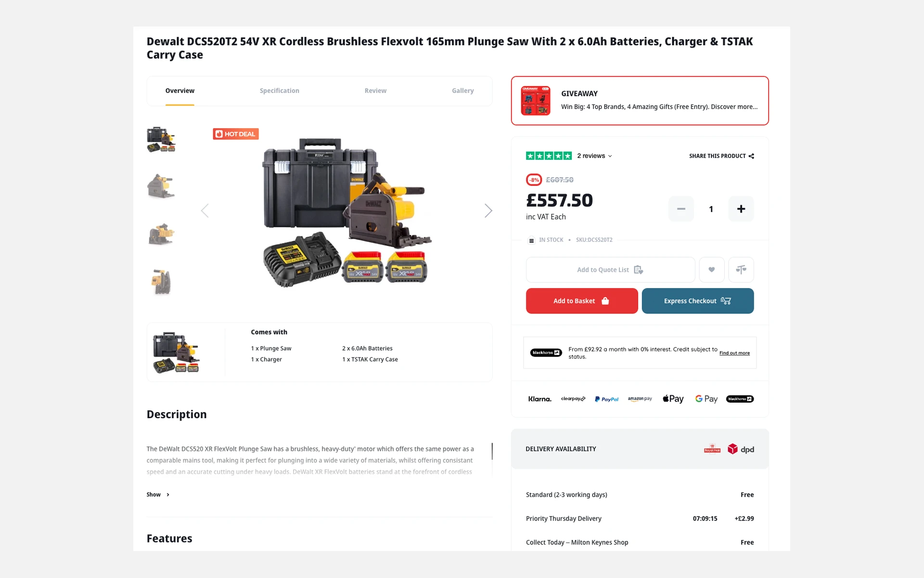924x578 pixels.
Task: Click the compare scales icon
Action: [x=741, y=270]
